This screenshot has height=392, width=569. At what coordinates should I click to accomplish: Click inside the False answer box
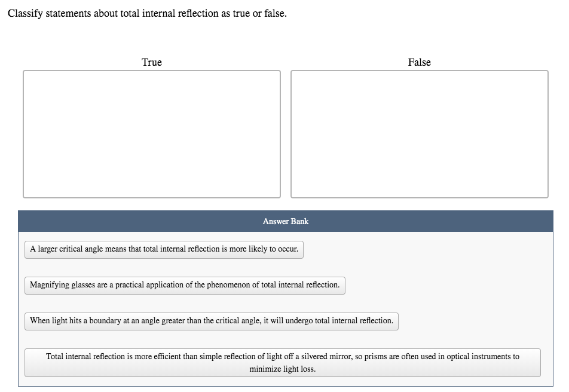(418, 133)
